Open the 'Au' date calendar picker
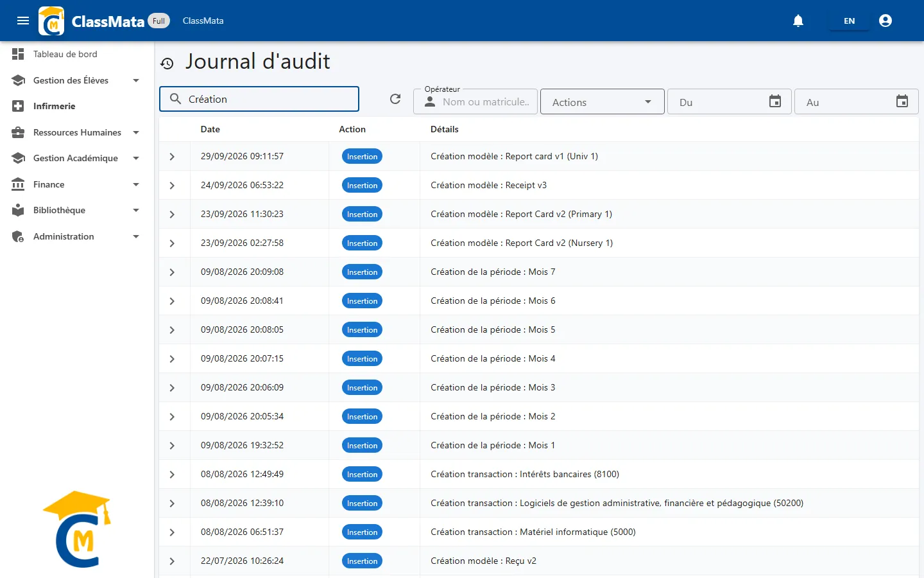The width and height of the screenshot is (924, 578). tap(902, 101)
